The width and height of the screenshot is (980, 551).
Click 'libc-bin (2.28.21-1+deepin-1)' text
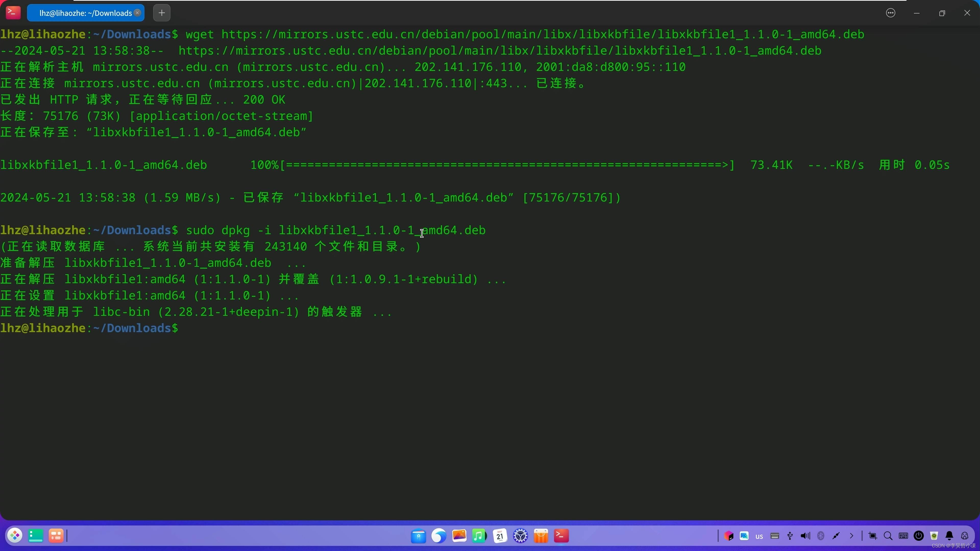point(196,312)
